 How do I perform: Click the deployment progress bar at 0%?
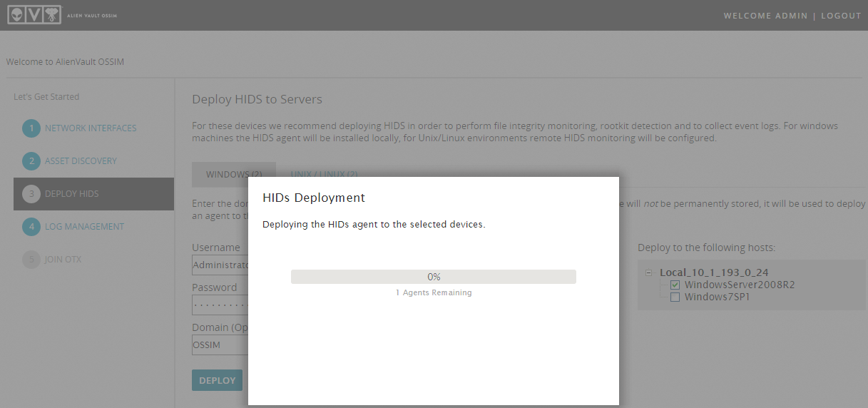[434, 277]
